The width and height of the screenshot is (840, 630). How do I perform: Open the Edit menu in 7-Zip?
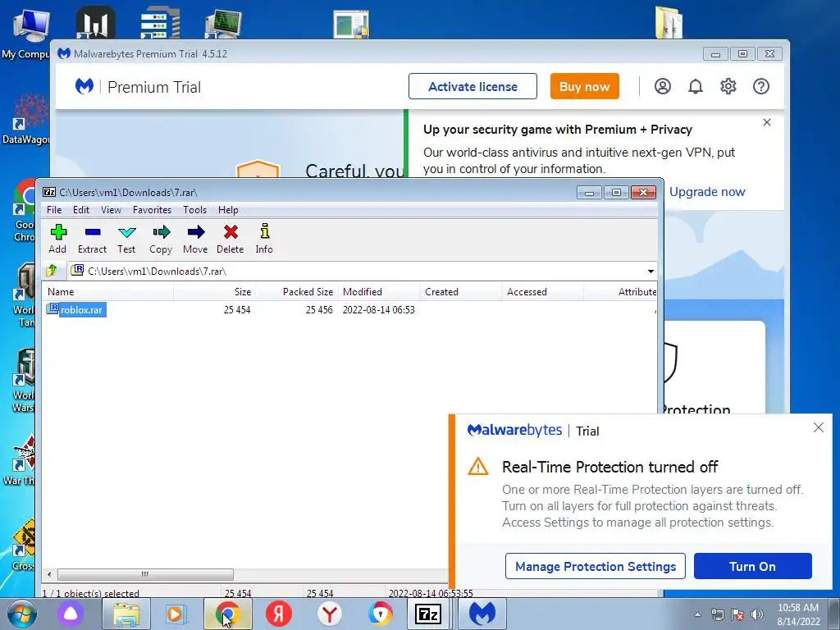(x=81, y=210)
